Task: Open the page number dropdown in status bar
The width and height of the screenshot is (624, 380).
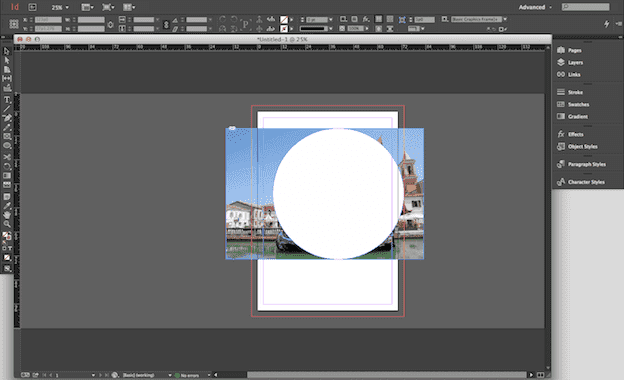Action: [x=93, y=375]
